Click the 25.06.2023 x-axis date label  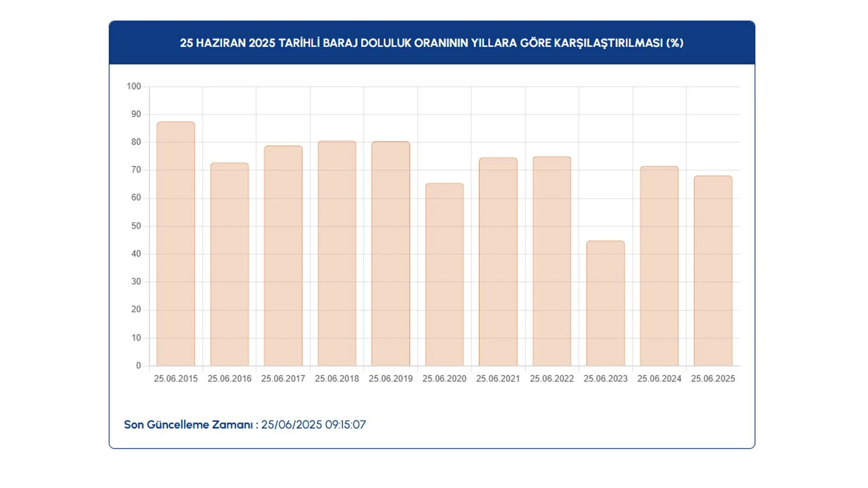pyautogui.click(x=605, y=378)
